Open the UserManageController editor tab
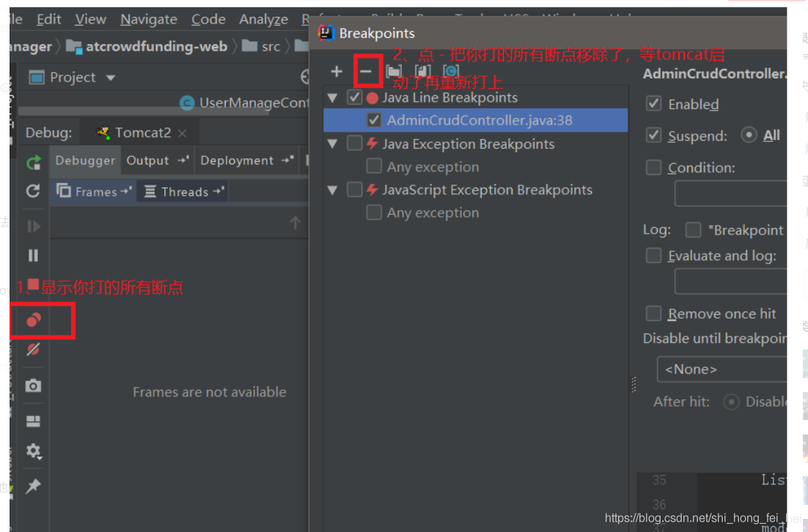Image resolution: width=808 pixels, height=532 pixels. pos(244,103)
